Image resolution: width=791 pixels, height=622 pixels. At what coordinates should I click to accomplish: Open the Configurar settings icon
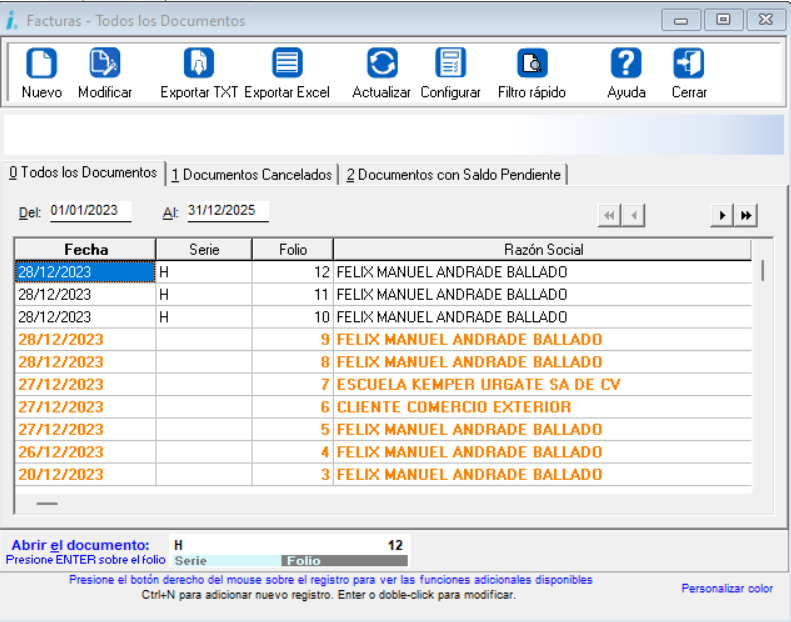(450, 64)
